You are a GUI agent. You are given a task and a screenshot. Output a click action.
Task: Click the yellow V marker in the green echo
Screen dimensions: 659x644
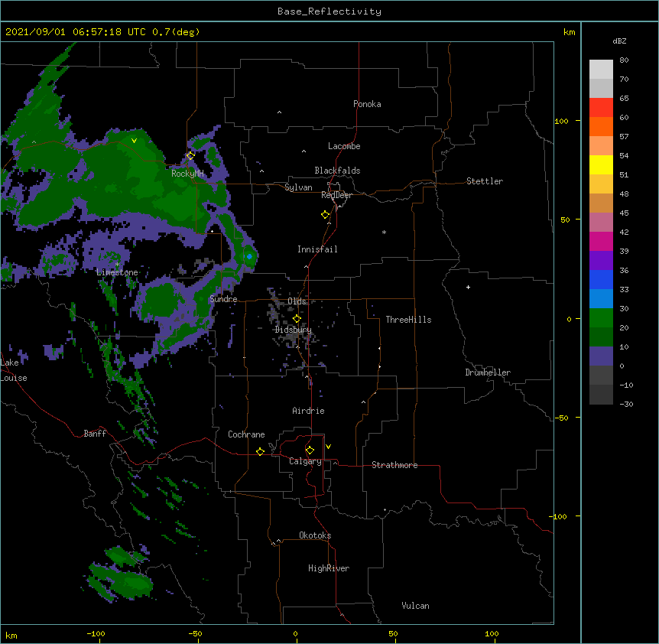point(134,141)
